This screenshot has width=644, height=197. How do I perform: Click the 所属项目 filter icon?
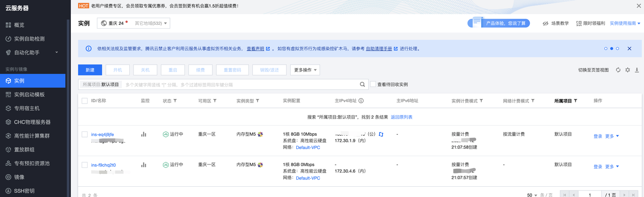tap(575, 101)
